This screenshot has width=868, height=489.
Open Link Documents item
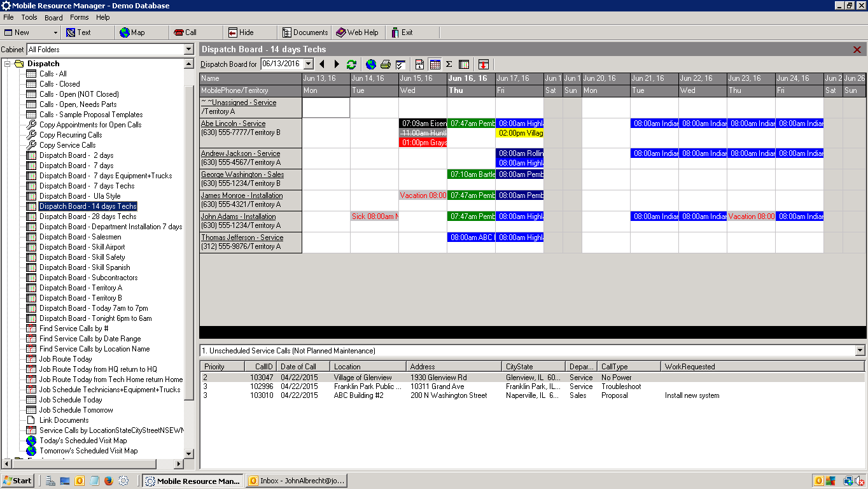pyautogui.click(x=64, y=420)
